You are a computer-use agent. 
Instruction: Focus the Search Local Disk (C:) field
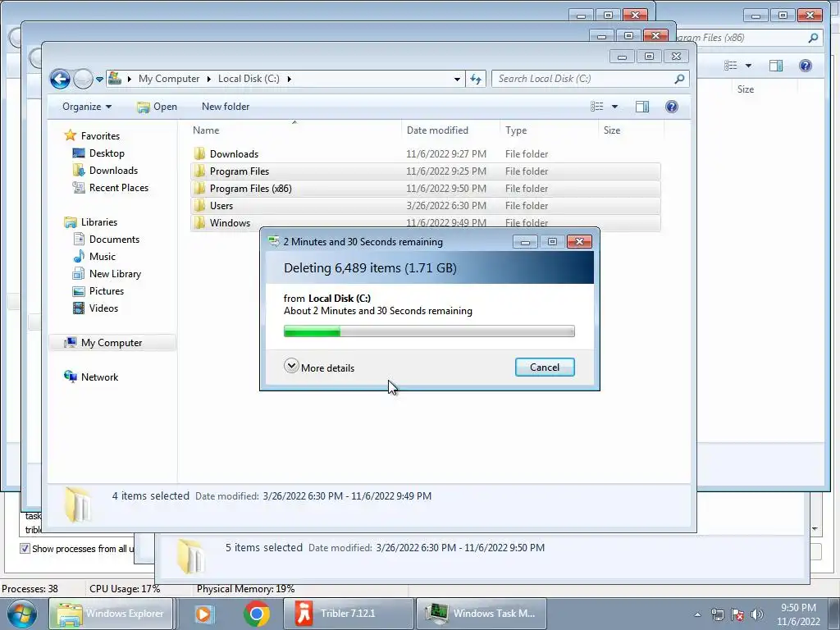click(591, 79)
